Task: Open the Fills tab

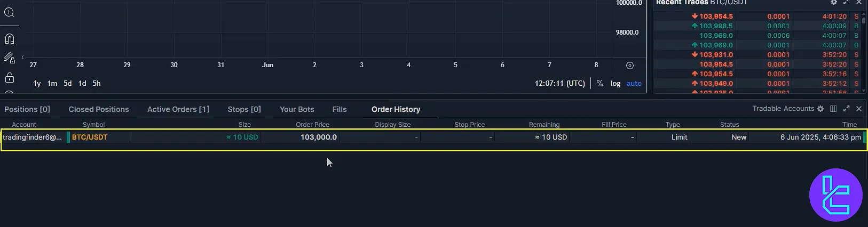Action: tap(340, 109)
